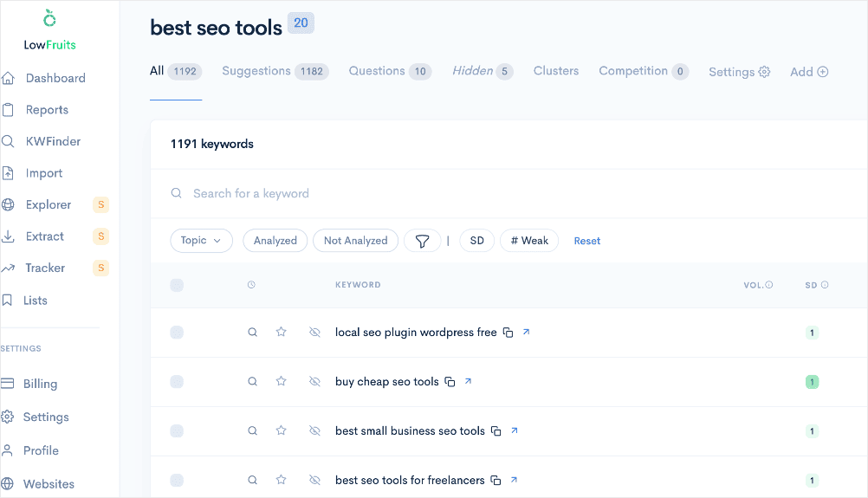This screenshot has width=868, height=498.
Task: Click the S badge next to Tracker
Action: (100, 268)
